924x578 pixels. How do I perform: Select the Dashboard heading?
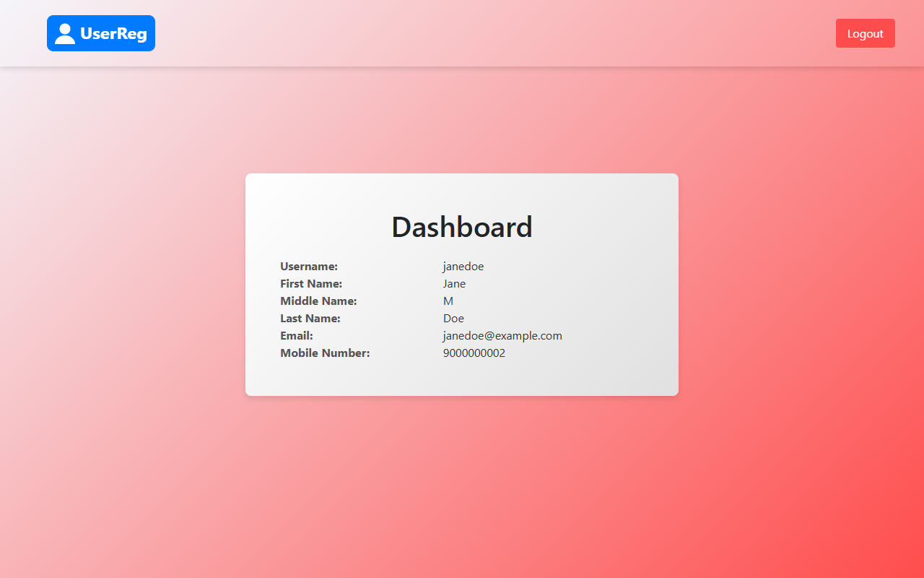coord(462,227)
